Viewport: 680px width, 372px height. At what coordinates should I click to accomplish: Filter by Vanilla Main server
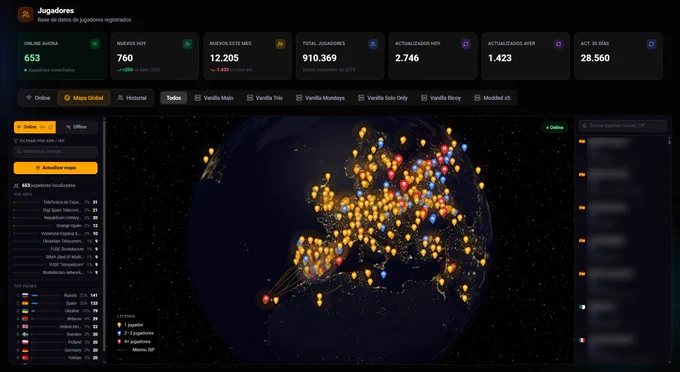coord(214,98)
